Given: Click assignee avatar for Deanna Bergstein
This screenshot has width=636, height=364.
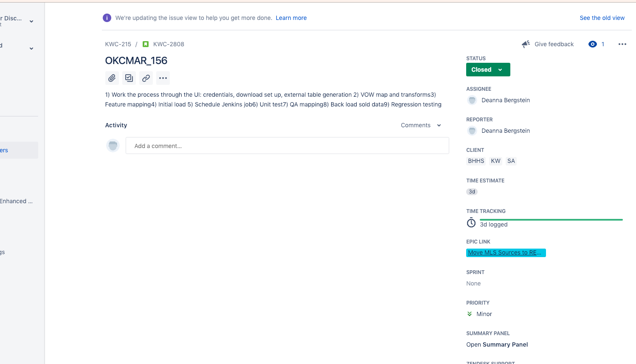Looking at the screenshot, I should (472, 100).
